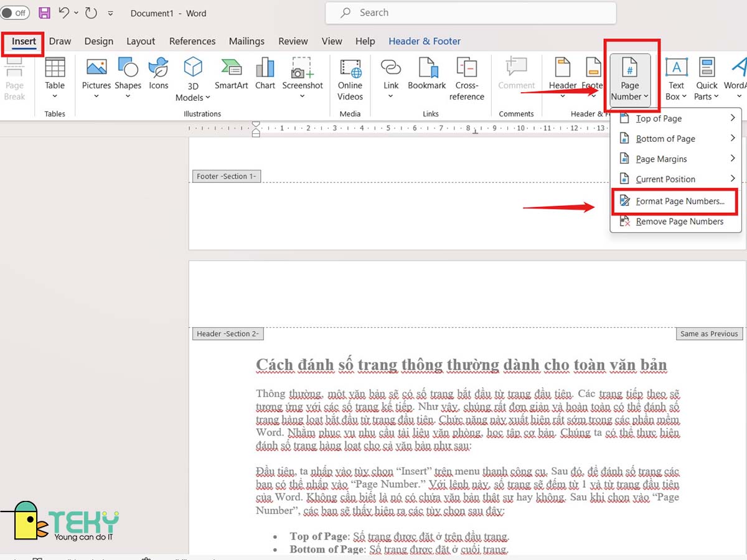The height and width of the screenshot is (560, 747).
Task: Switch to the Layout tab
Action: pos(141,42)
